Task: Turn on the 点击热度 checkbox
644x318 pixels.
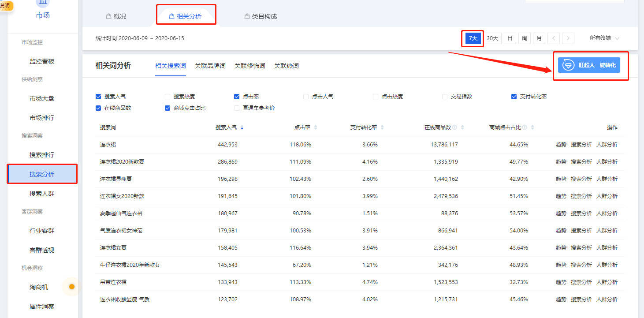Action: [376, 97]
